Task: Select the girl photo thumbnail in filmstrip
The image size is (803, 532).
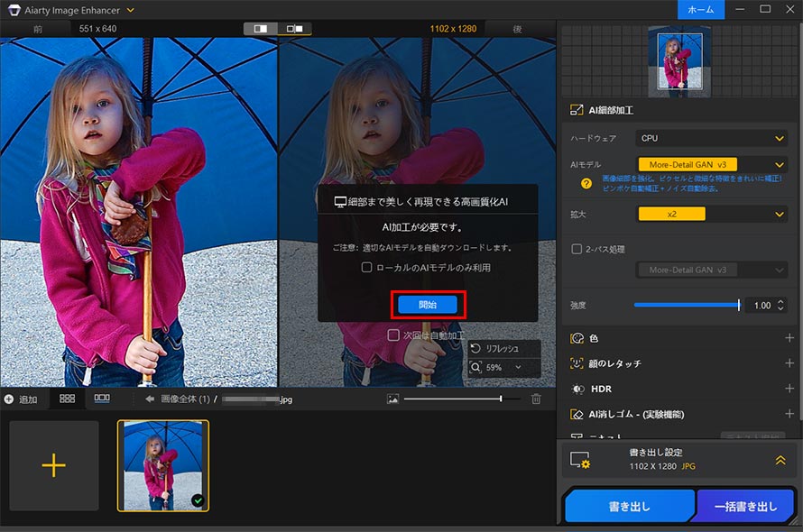Action: [162, 464]
